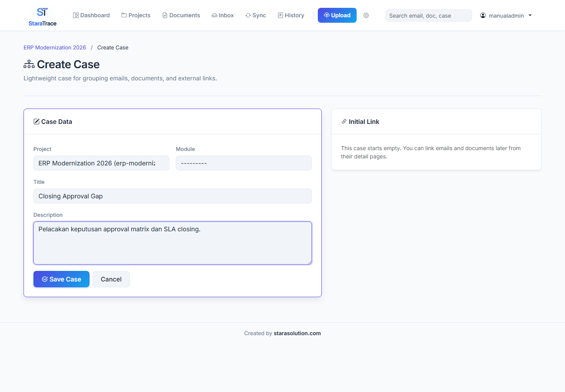This screenshot has width=565, height=392.
Task: Click the Documents file icon
Action: pos(165,15)
